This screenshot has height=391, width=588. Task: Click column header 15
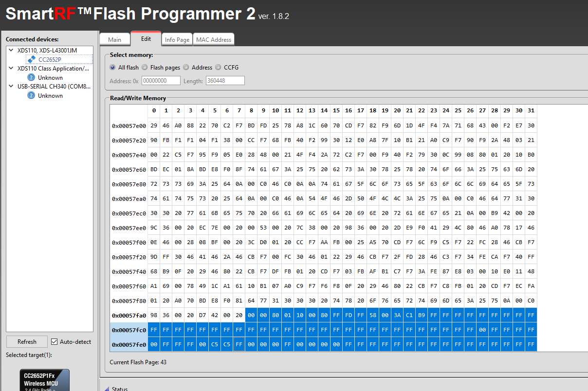(x=336, y=111)
